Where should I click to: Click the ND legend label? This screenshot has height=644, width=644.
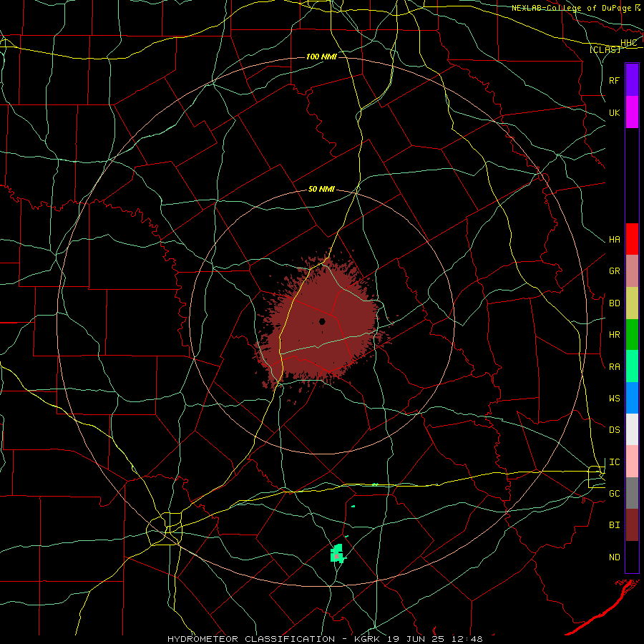[614, 557]
